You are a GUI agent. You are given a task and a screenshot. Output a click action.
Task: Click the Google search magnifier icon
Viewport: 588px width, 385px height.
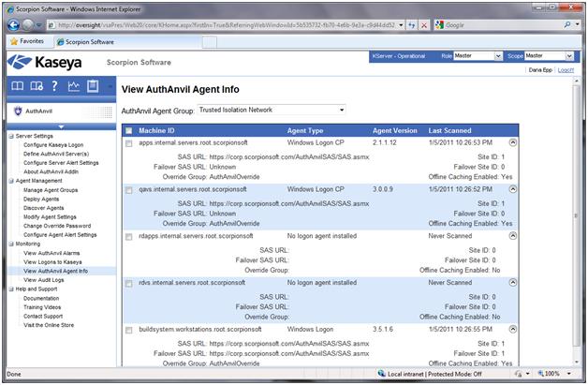coord(567,24)
